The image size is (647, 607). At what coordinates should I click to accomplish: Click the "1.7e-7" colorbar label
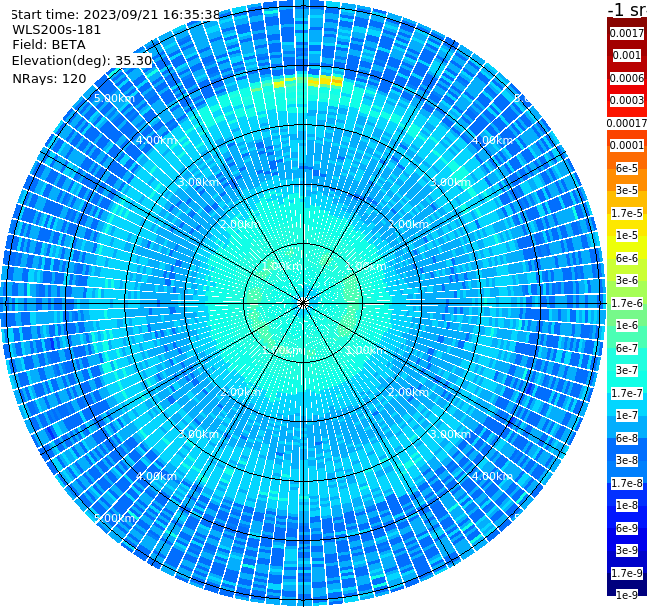click(x=627, y=393)
